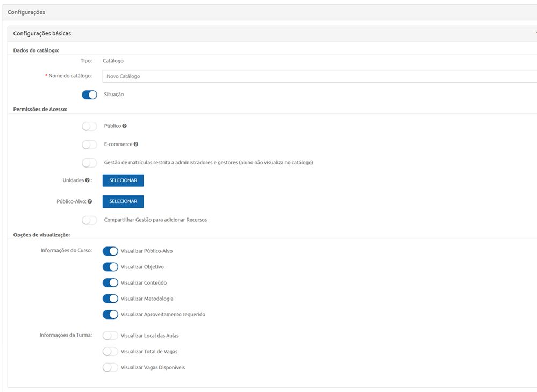Click SELECIONAR next to Unidades
The width and height of the screenshot is (537, 392).
point(123,180)
